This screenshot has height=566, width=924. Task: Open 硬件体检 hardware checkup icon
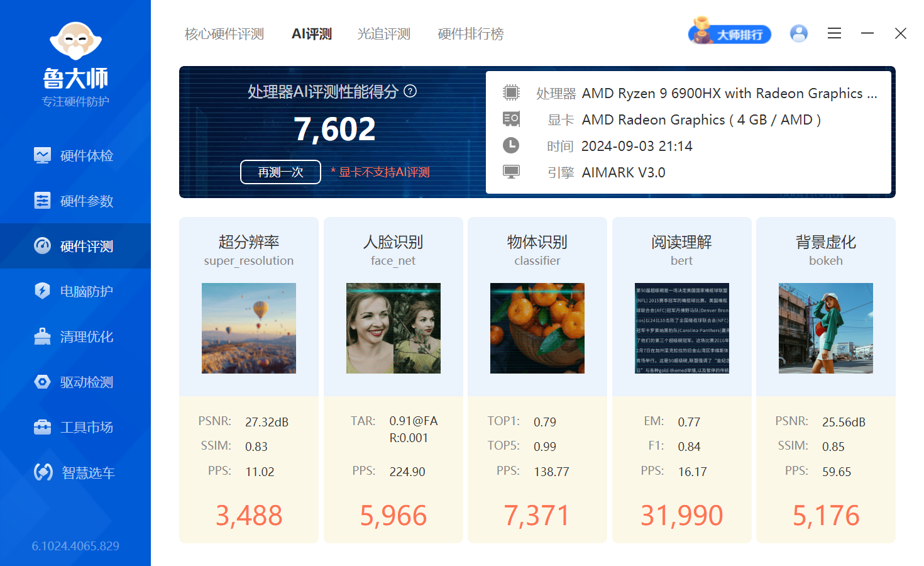pyautogui.click(x=42, y=155)
